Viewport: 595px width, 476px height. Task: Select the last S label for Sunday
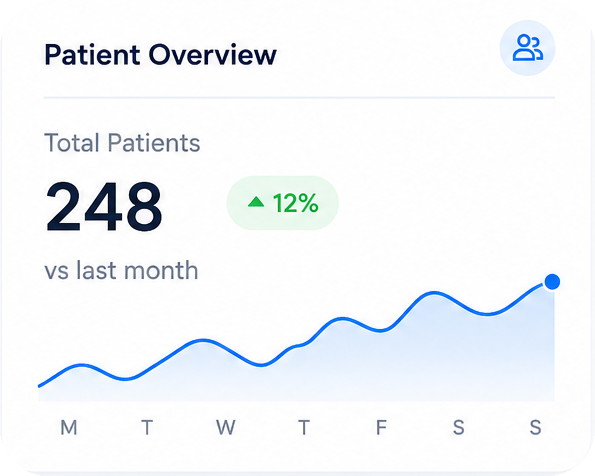click(x=535, y=427)
